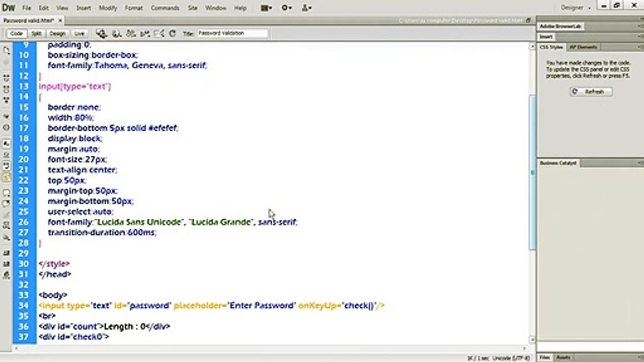644x362 pixels.
Task: Click the Apply Comment icon
Action: [x=7, y=193]
